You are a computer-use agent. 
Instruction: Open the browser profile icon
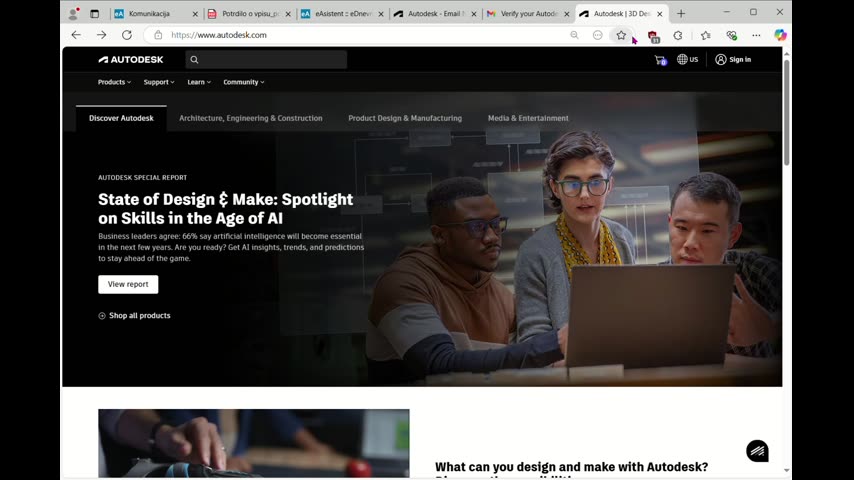[73, 14]
